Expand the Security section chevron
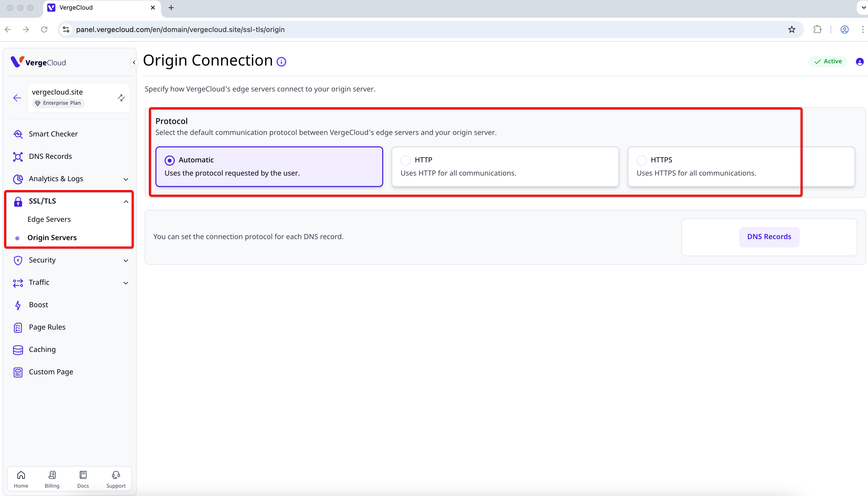This screenshot has width=868, height=496. pyautogui.click(x=126, y=261)
